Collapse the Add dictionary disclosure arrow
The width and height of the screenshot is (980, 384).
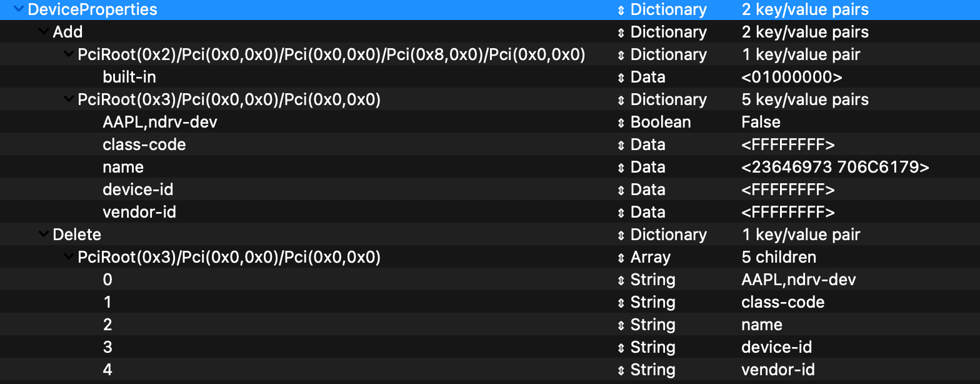pos(43,33)
